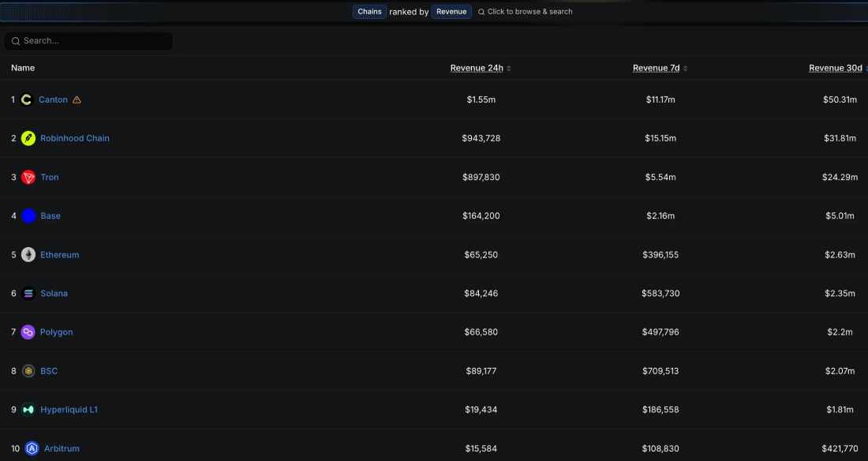The image size is (868, 461).
Task: Click Solana's 24h value $84,246
Action: (x=481, y=294)
